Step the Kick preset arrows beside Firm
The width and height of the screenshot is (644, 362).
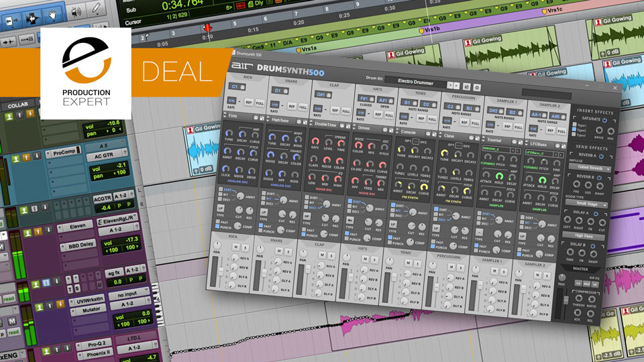point(225,115)
